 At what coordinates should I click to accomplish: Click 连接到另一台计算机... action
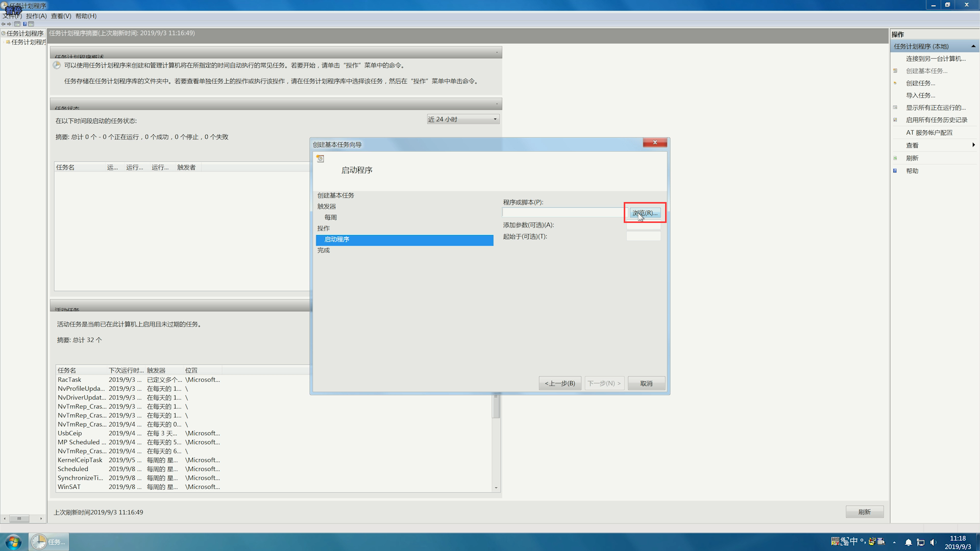tap(936, 59)
